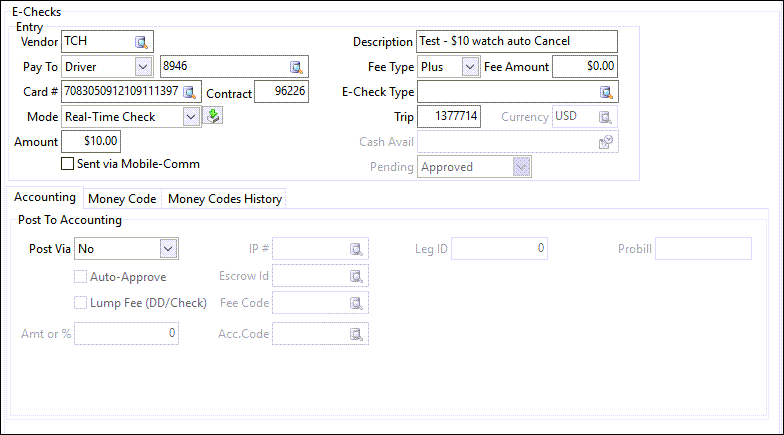Select the Trip number field
Viewport: 784px width, 435px height.
point(449,117)
